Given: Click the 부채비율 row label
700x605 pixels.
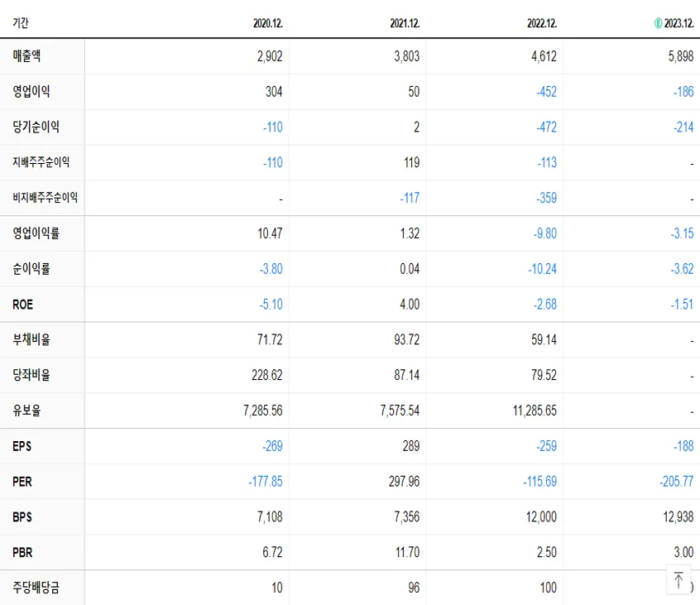Looking at the screenshot, I should coord(31,339).
